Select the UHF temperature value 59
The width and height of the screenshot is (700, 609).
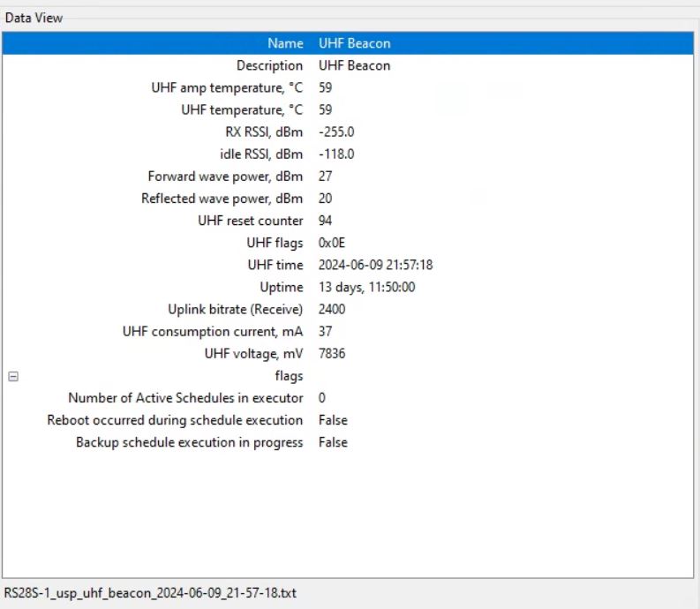[x=326, y=109]
